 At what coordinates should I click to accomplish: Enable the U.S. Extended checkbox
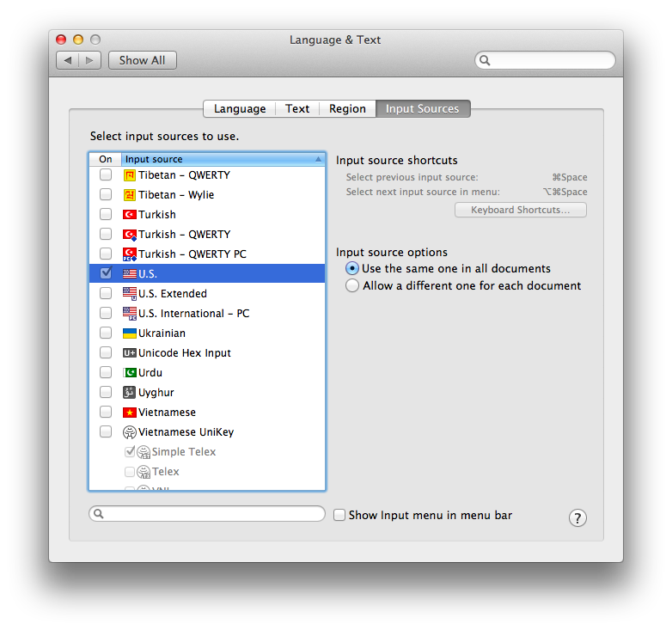click(x=106, y=294)
